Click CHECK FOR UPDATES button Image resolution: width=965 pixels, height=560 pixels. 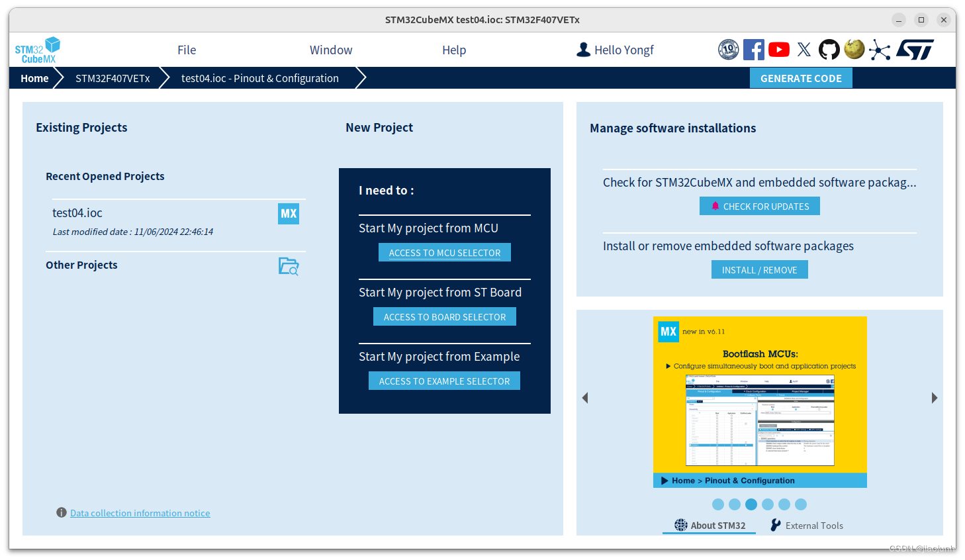[760, 206]
